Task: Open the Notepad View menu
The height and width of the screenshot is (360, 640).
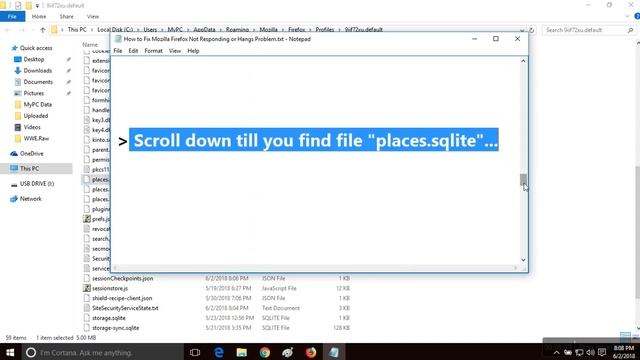Action: 175,51
